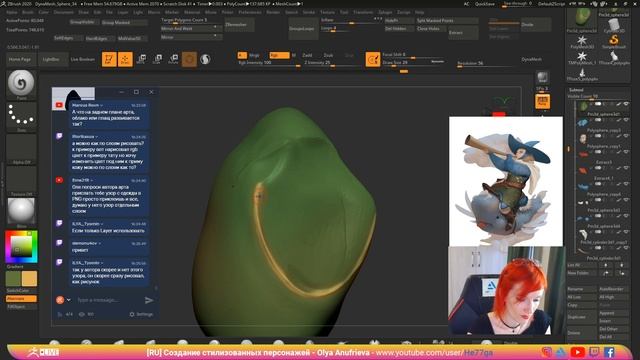Select the TMPolyMesh_1 star tool
640x360 pixels.
point(582,57)
